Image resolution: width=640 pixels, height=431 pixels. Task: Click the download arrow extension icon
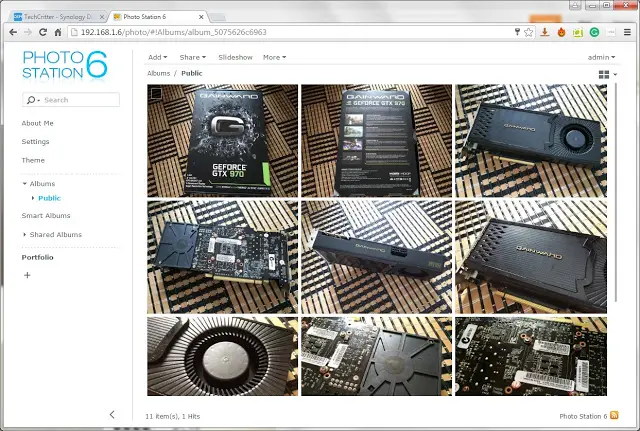544,32
